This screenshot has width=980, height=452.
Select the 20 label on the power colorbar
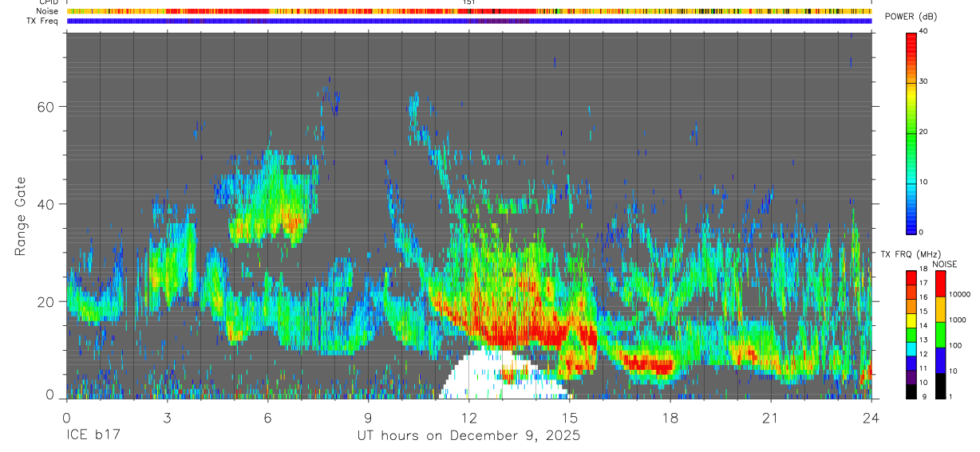coord(924,132)
